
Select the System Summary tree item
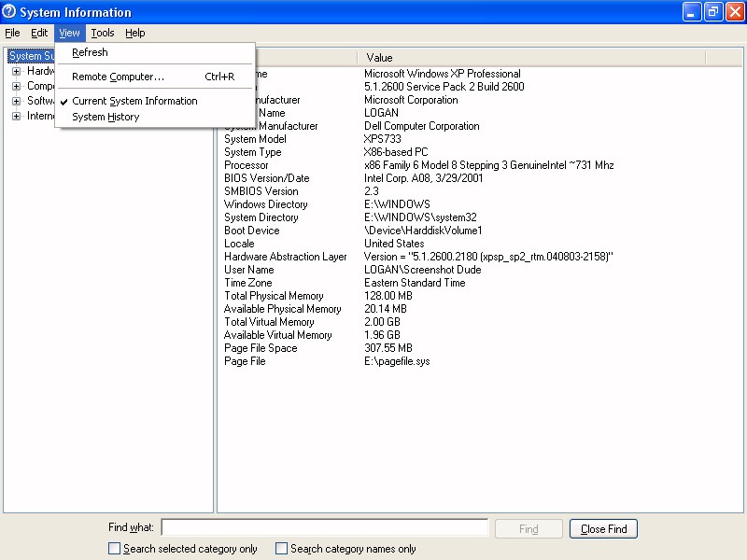(32, 56)
